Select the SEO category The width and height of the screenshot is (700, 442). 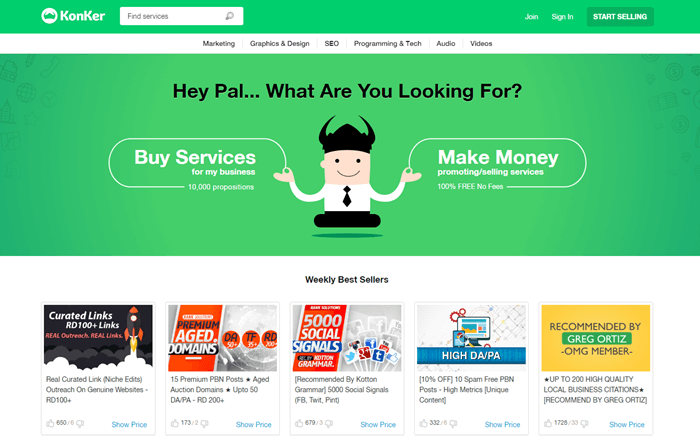pyautogui.click(x=332, y=43)
